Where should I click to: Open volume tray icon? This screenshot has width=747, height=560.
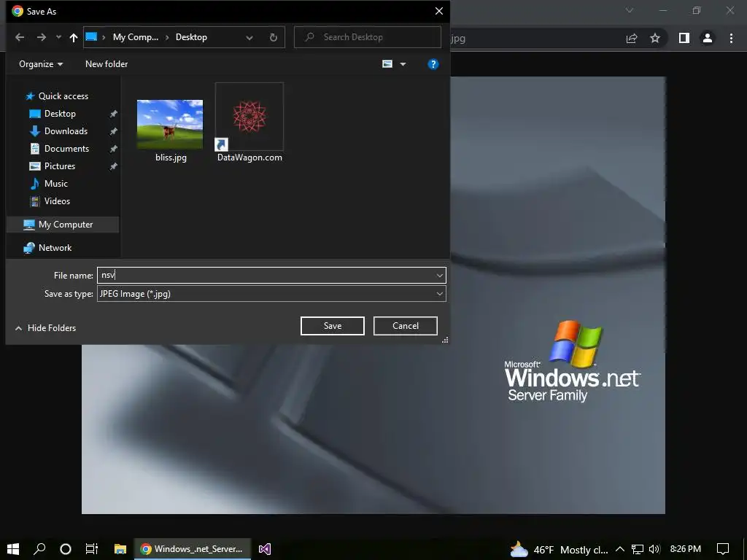tap(654, 549)
